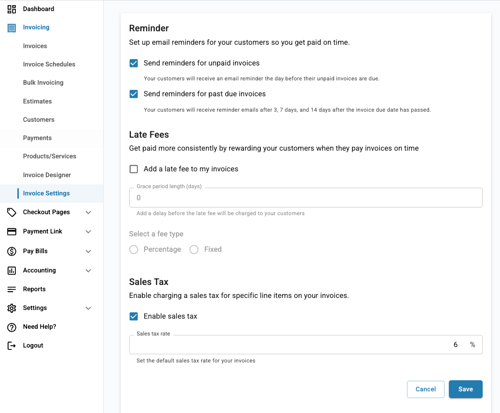Image resolution: width=500 pixels, height=413 pixels.
Task: Click the Need Help question mark icon
Action: (x=12, y=327)
